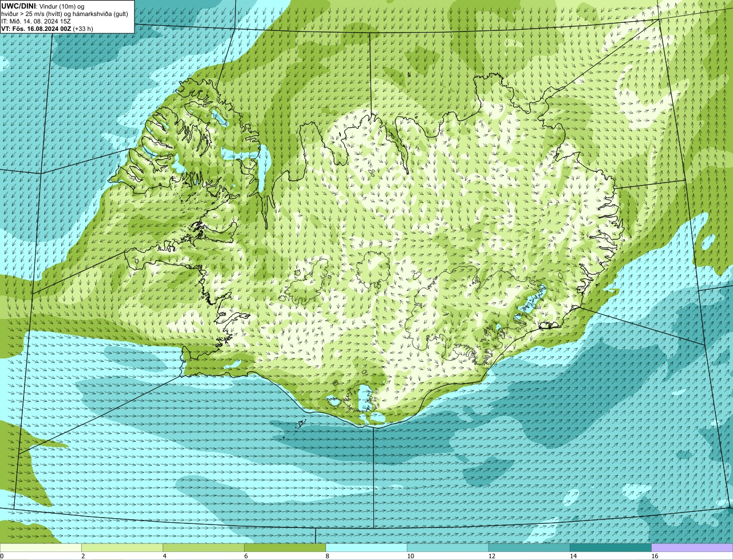Choose the olive green 6–8 m/s legend segment
The width and height of the screenshot is (733, 560).
click(285, 548)
